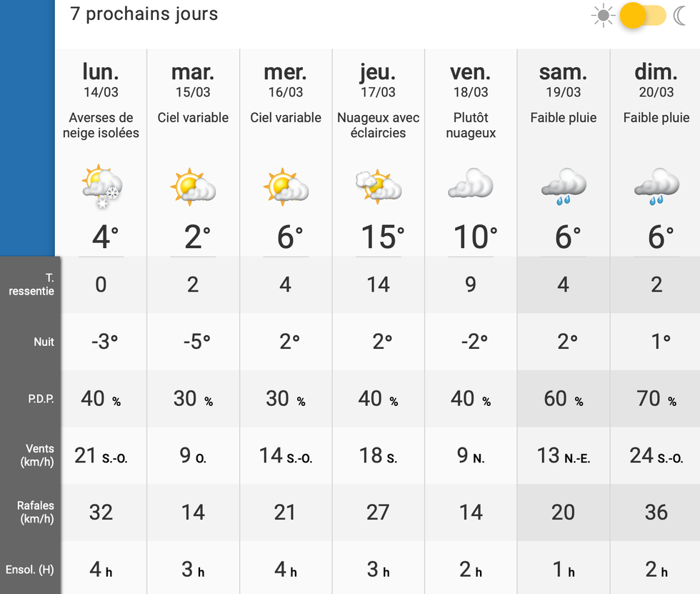Click Friday's mostly cloudy icon
This screenshot has height=594, width=700.
[x=471, y=184]
